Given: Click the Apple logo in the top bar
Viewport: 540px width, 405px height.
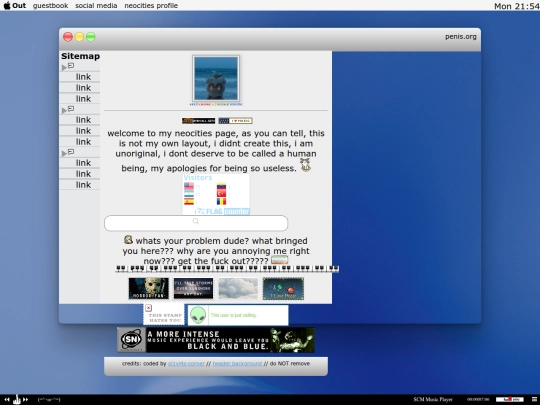Looking at the screenshot, I should [x=7, y=6].
